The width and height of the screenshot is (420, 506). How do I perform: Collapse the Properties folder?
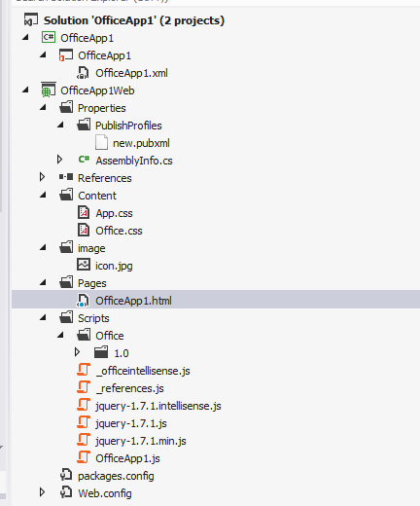click(x=43, y=108)
